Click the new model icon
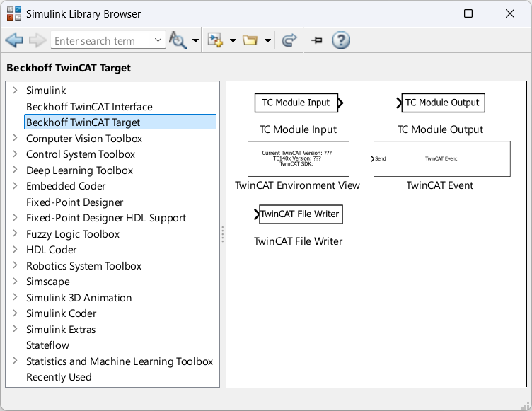This screenshot has height=411, width=532. point(215,40)
